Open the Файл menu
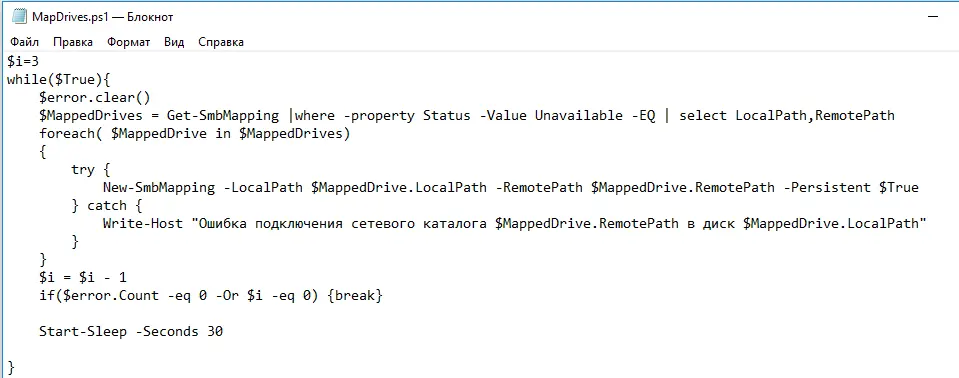This screenshot has height=378, width=959. pos(24,42)
